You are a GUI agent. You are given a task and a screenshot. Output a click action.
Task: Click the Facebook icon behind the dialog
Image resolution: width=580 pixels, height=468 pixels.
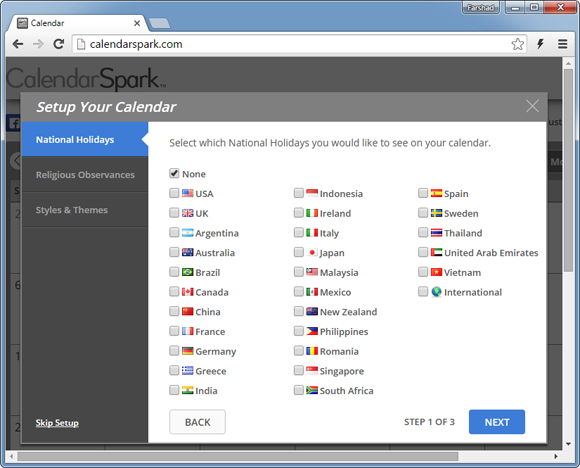point(14,123)
